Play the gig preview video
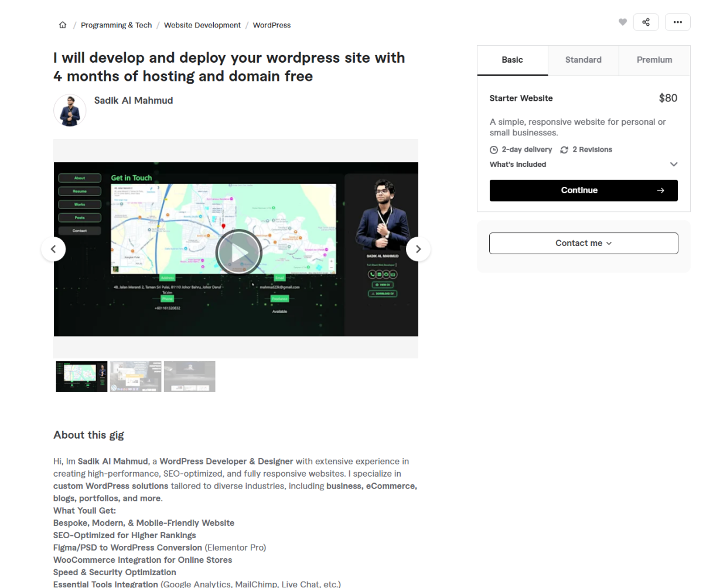Screen dimensions: 703x588 click(238, 252)
